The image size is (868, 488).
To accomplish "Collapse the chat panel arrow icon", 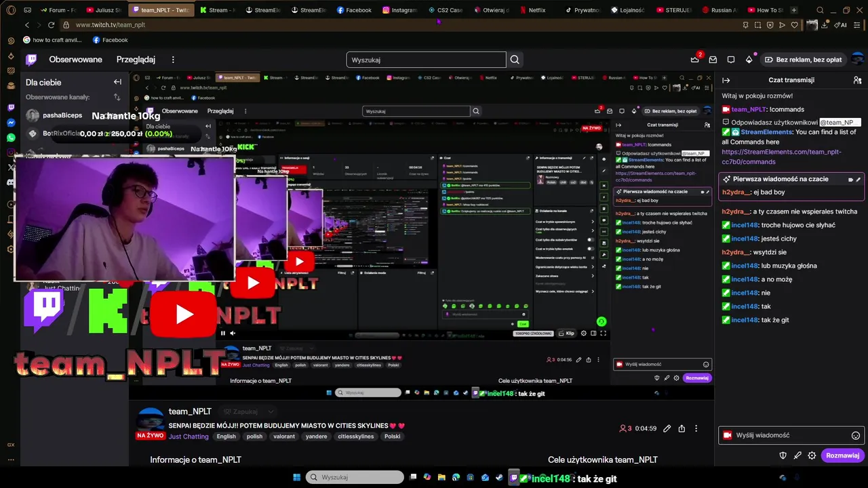I will point(726,80).
